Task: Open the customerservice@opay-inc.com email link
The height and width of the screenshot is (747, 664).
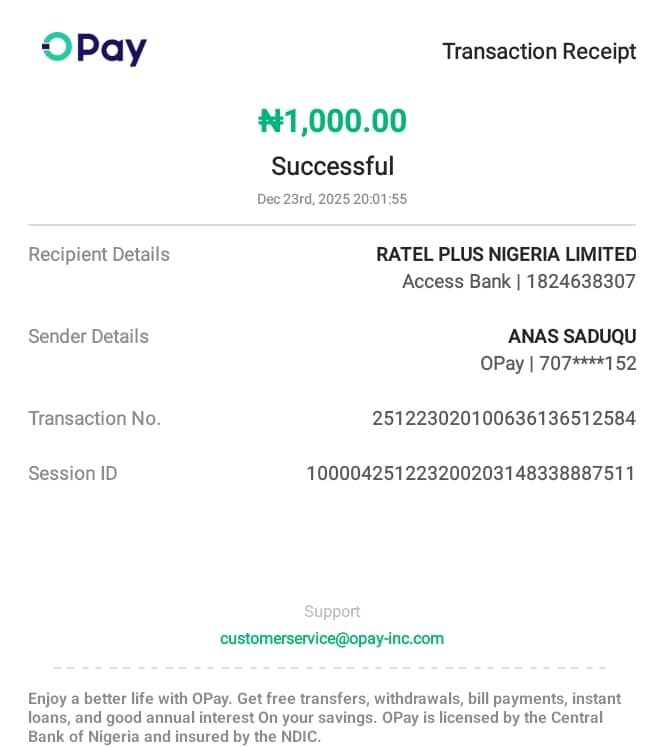Action: tap(332, 638)
